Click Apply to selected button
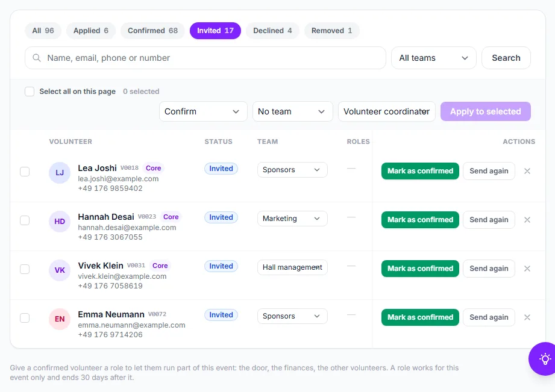The image size is (555, 392). point(485,112)
